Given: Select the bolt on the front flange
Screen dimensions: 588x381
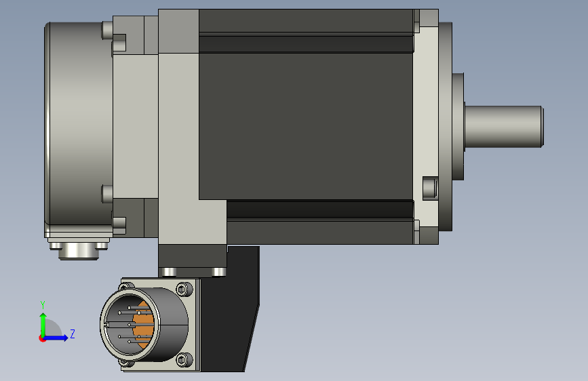Looking at the screenshot, I should pos(430,188).
